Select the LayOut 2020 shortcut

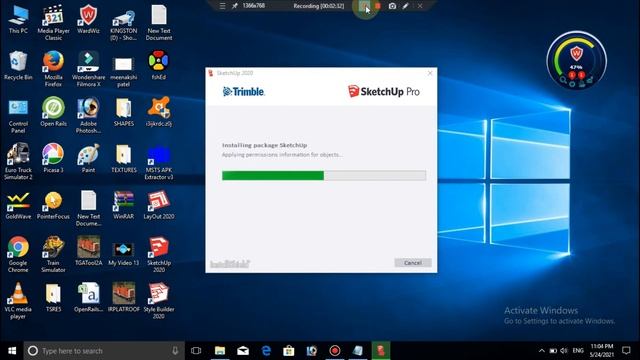click(159, 205)
